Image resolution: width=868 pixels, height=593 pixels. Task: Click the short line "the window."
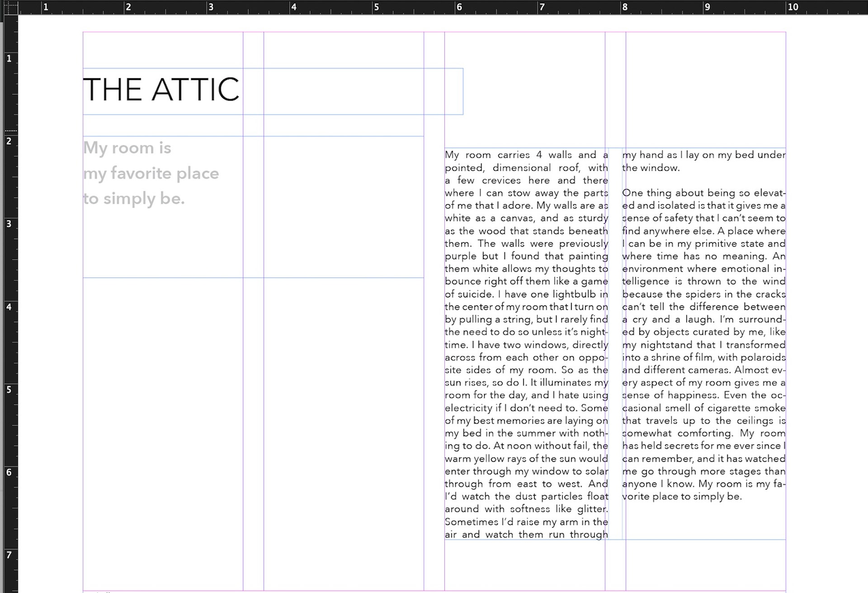[651, 168]
